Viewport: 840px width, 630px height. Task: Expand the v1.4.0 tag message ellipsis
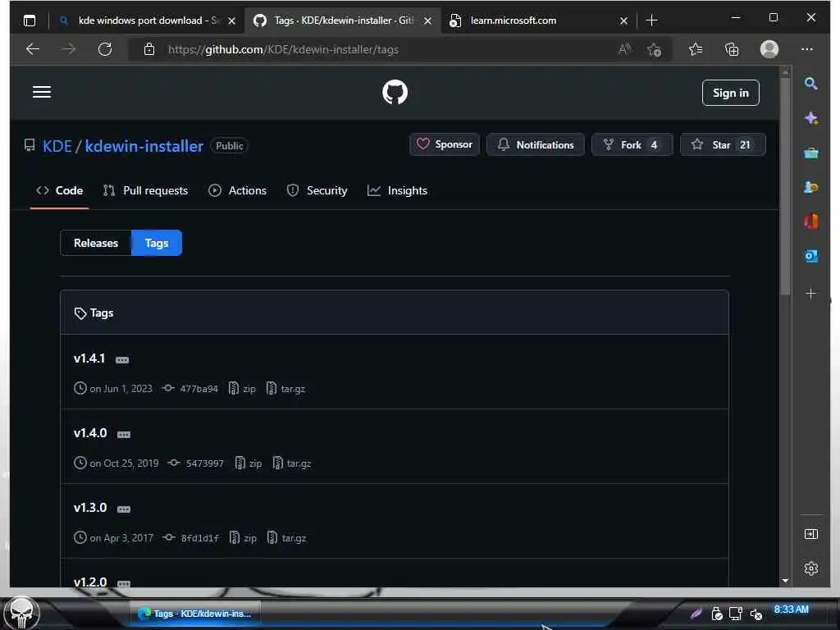[124, 435]
